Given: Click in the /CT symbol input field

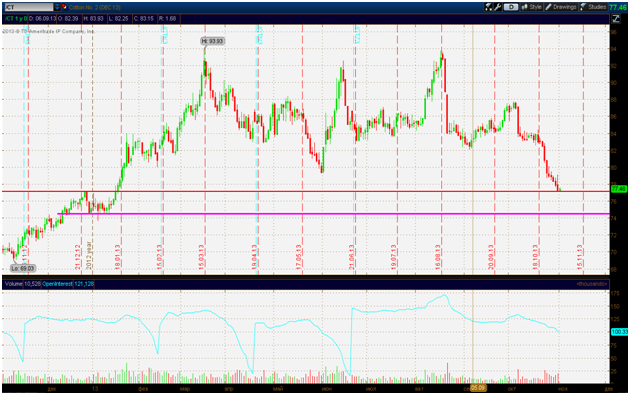Looking at the screenshot, I should 28,7.
